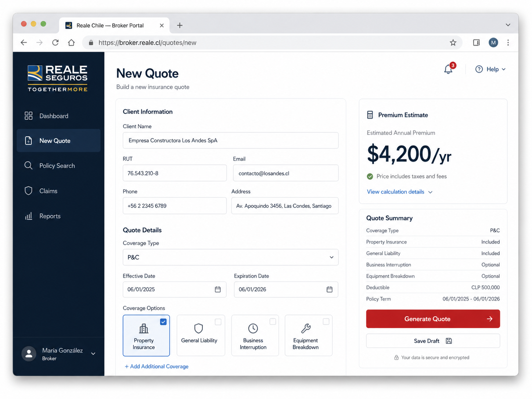The width and height of the screenshot is (532, 399).
Task: Select the Equipment Breakdown wrench icon
Action: (306, 328)
